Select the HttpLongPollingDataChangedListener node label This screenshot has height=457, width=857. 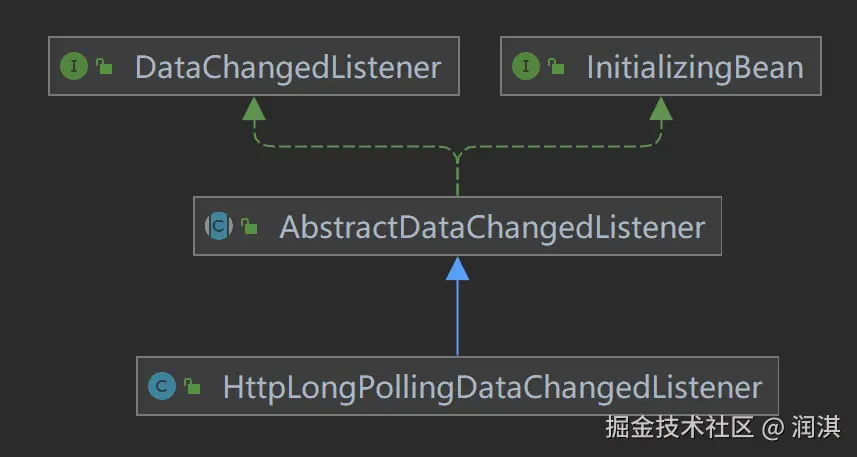tap(492, 386)
